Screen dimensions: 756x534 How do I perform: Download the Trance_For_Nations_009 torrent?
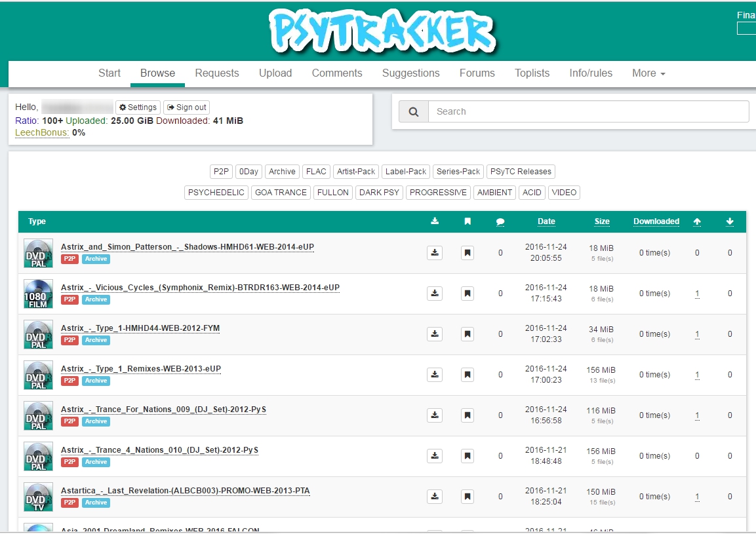point(435,415)
